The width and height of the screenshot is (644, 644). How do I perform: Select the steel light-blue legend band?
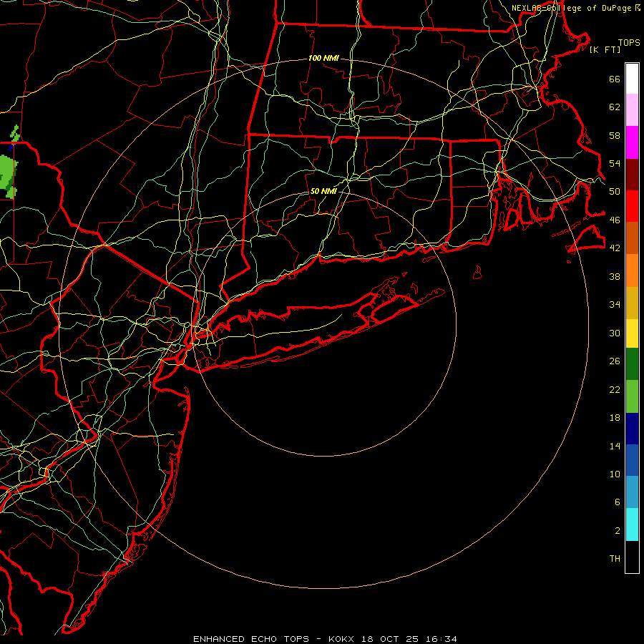pyautogui.click(x=632, y=492)
